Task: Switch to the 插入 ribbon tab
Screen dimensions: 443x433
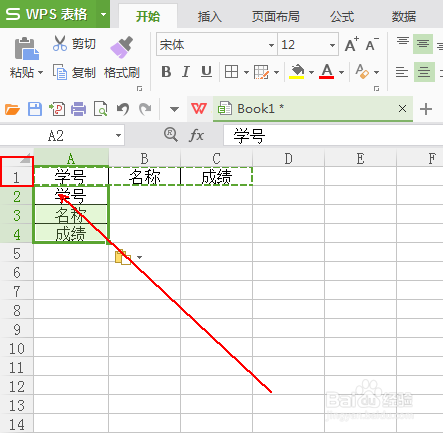Action: pyautogui.click(x=209, y=16)
